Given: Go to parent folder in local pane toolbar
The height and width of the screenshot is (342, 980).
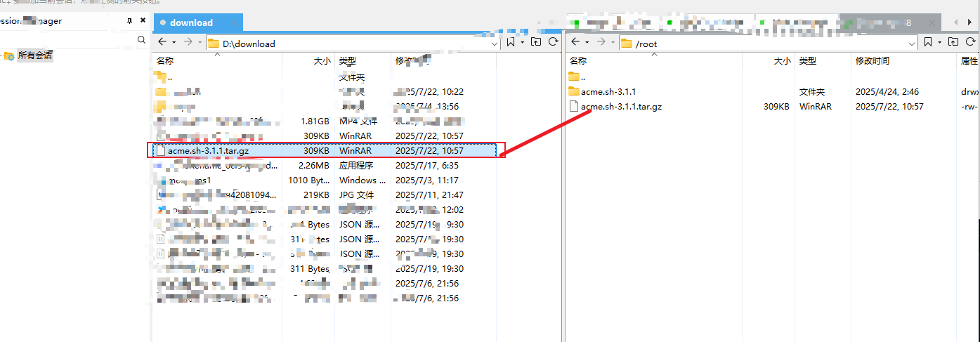Looking at the screenshot, I should tap(536, 43).
